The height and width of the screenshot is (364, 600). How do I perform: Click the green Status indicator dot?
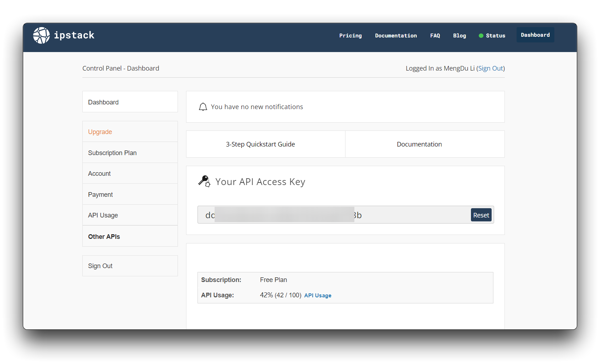(x=481, y=36)
